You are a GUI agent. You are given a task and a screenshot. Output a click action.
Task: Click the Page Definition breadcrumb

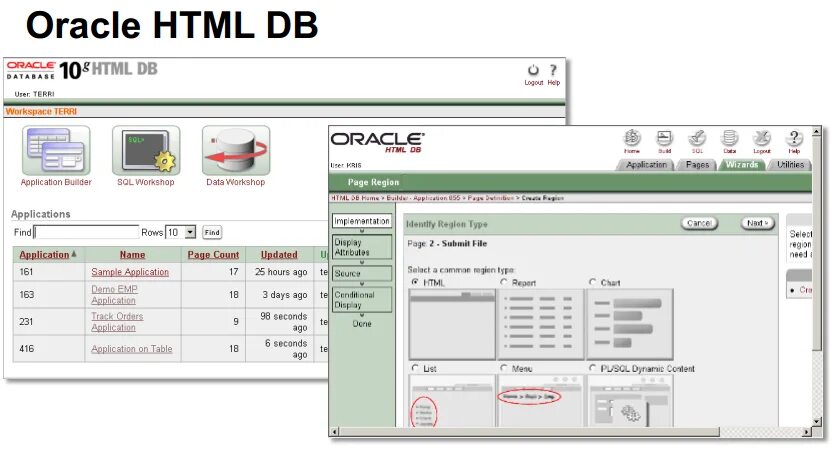(x=491, y=198)
